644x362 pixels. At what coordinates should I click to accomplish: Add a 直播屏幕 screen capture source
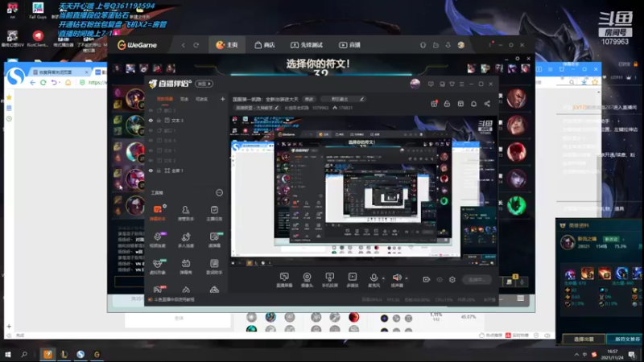[284, 279]
